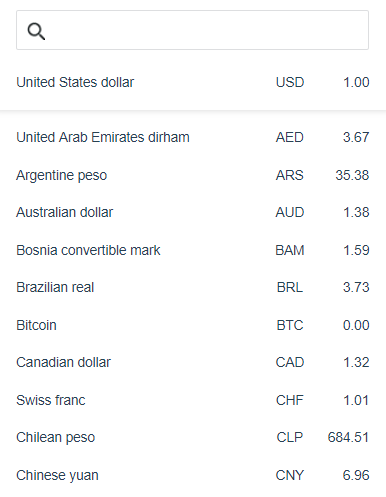Screen dimensions: 386x497
Task: Click the USD currency code
Action: click(290, 82)
